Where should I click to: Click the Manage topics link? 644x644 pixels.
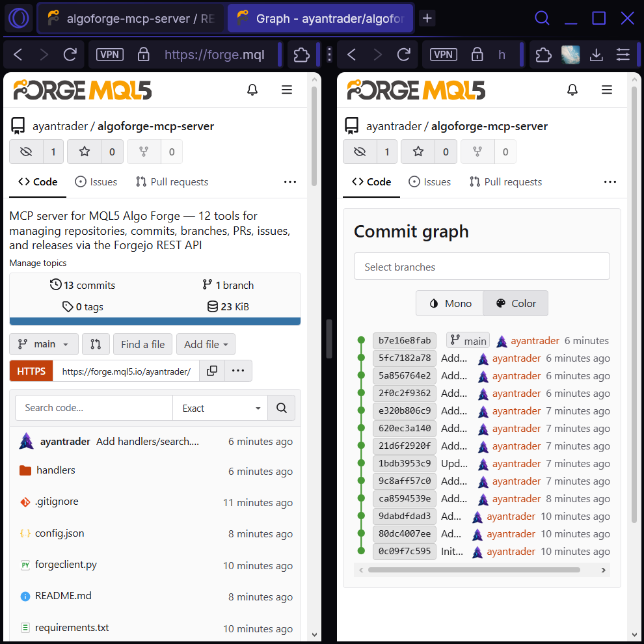click(38, 263)
